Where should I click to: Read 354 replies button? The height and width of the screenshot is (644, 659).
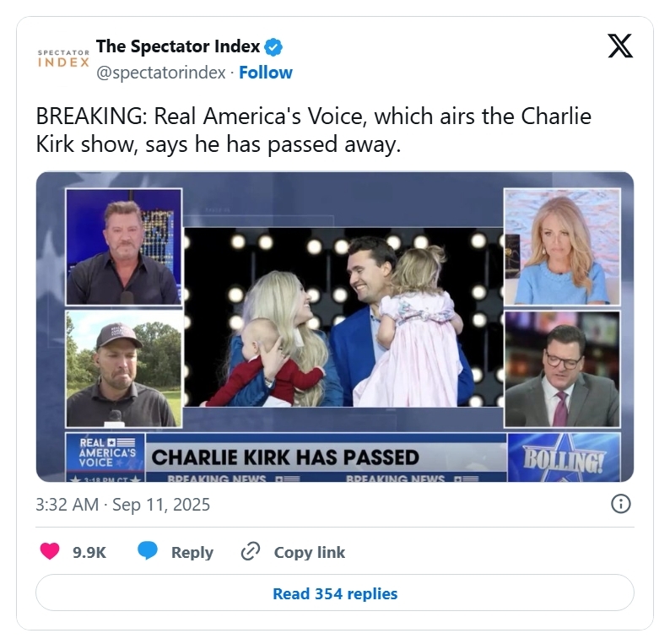pyautogui.click(x=335, y=593)
